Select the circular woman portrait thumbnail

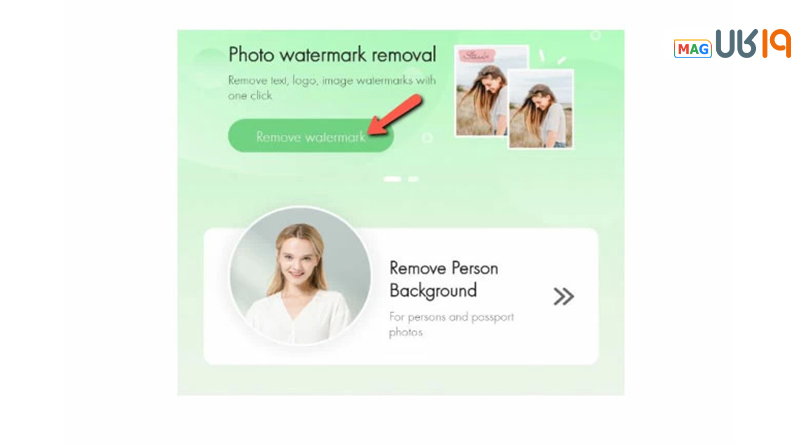pyautogui.click(x=300, y=276)
